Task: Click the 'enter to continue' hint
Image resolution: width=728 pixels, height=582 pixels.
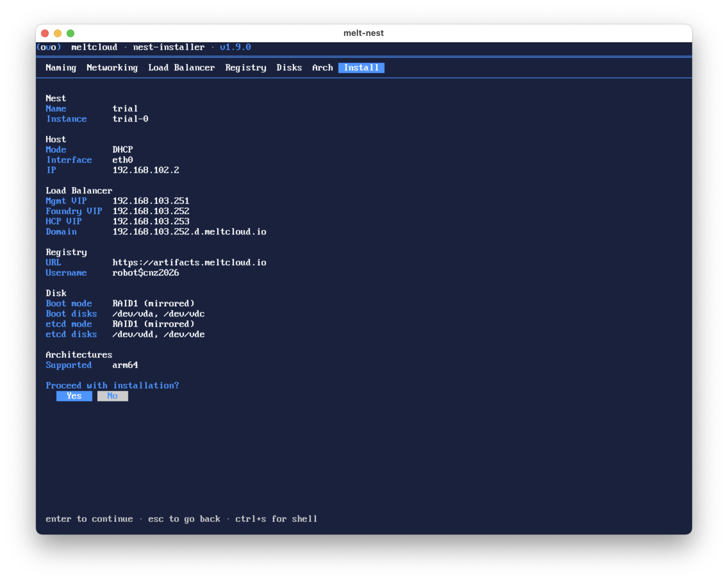Action: (89, 519)
